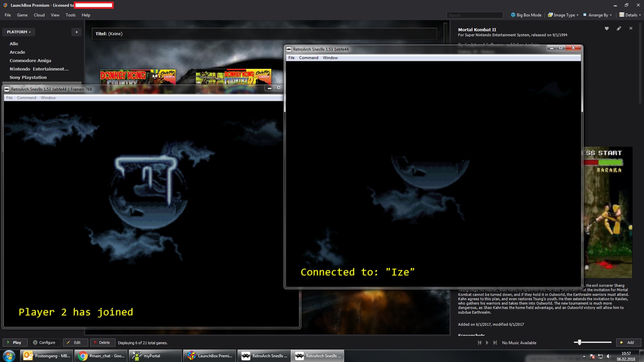Open Donkey Kong Country box art
The width and height of the screenshot is (644, 362).
138,77
